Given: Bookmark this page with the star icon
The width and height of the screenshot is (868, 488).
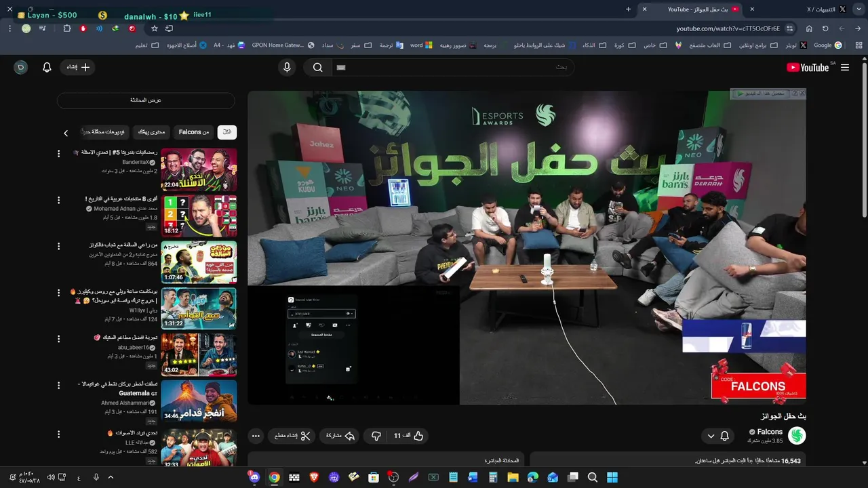Looking at the screenshot, I should pos(155,28).
